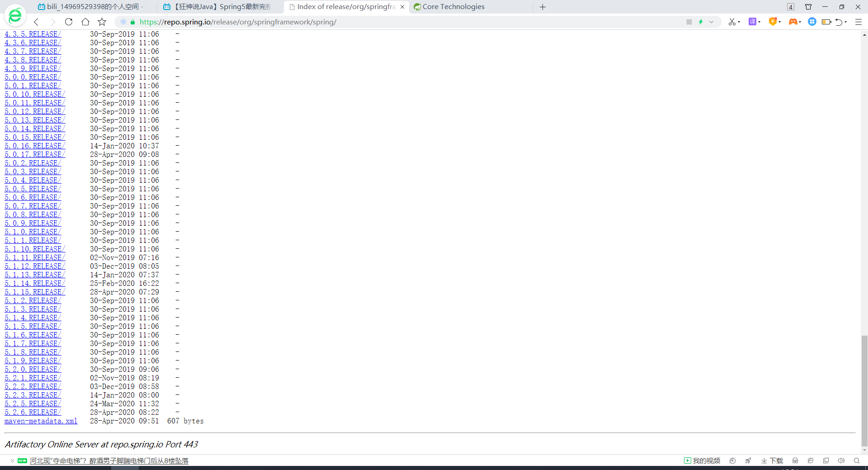Expand the scissors screenshot tool dropdown arrow

739,22
